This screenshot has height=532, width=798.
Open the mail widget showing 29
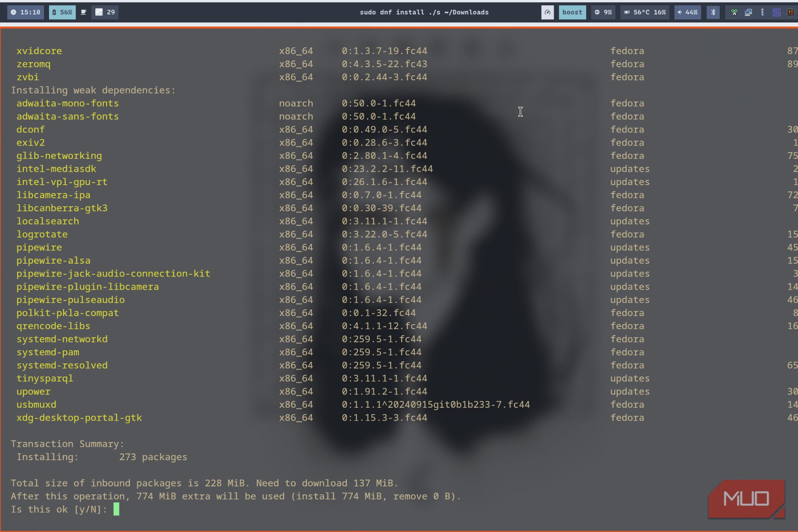pyautogui.click(x=105, y=12)
